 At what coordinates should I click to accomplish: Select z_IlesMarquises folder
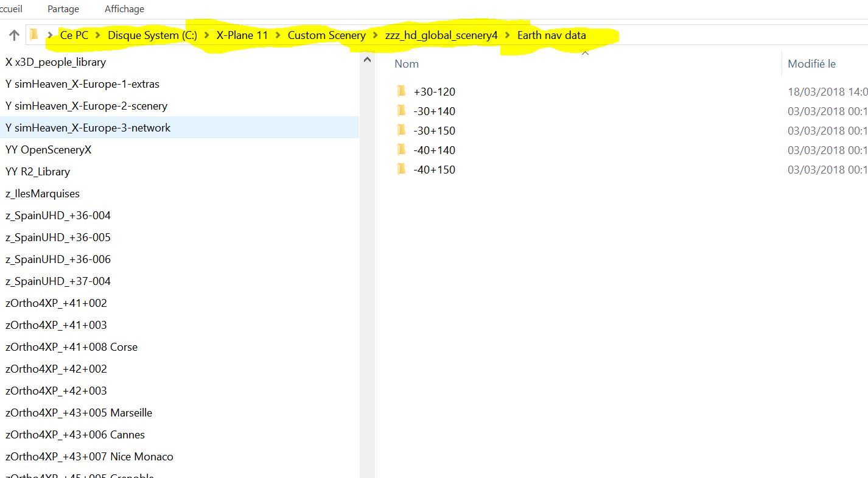click(x=43, y=194)
